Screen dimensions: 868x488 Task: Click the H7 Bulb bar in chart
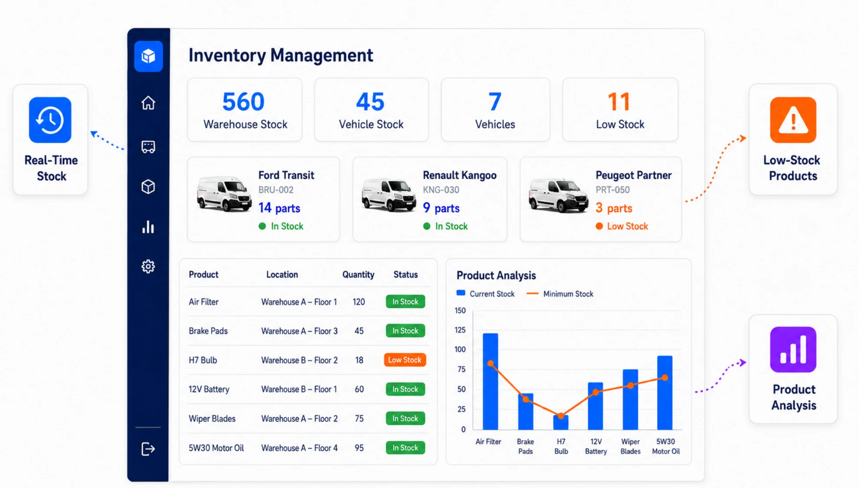pyautogui.click(x=561, y=422)
